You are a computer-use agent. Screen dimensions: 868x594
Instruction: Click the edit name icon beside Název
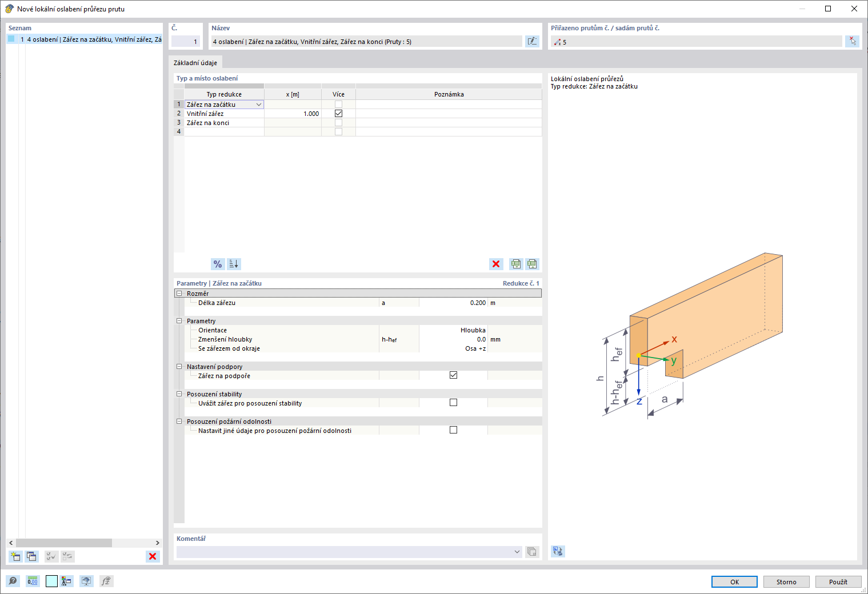coord(532,41)
